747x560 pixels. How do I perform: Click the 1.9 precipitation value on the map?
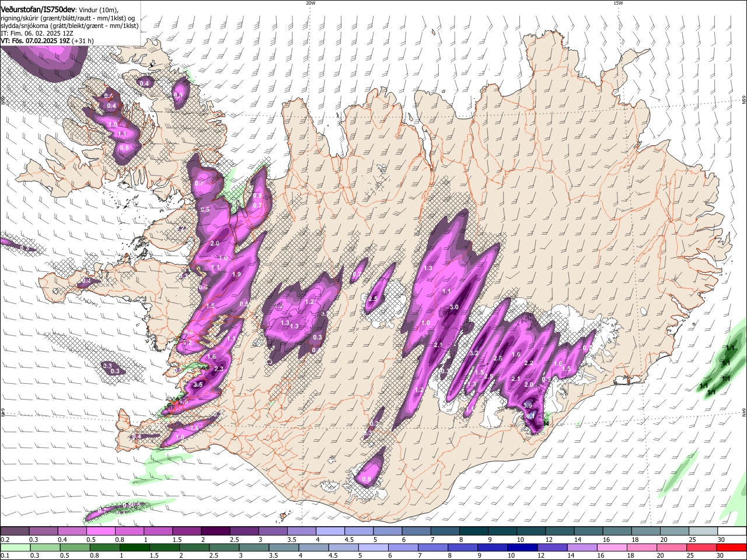click(x=236, y=274)
